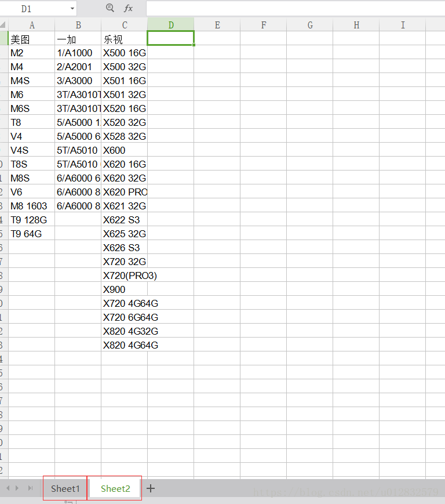The width and height of the screenshot is (445, 504).
Task: Click cell with text X600
Action: coord(124,150)
